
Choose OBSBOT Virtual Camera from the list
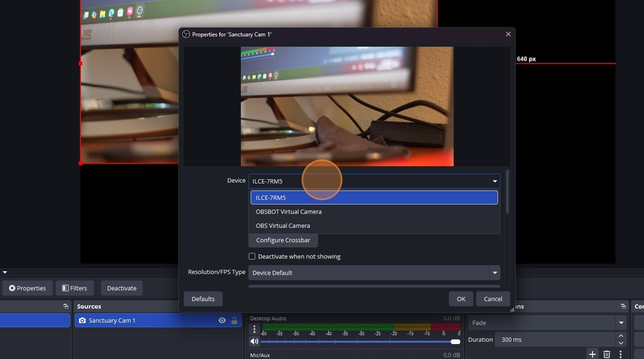click(x=374, y=212)
